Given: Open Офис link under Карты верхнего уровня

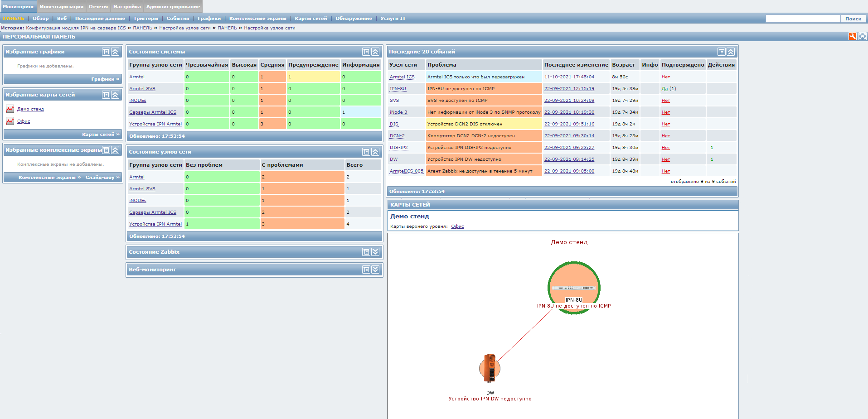Looking at the screenshot, I should (x=457, y=226).
